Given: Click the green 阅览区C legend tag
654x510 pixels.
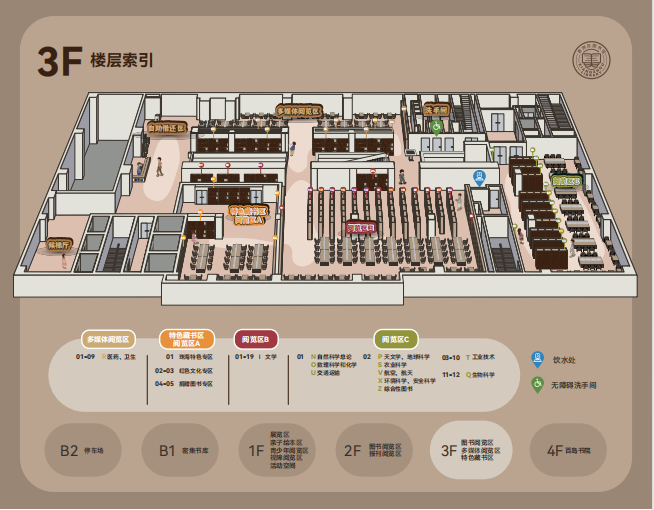Looking at the screenshot, I should pos(397,338).
